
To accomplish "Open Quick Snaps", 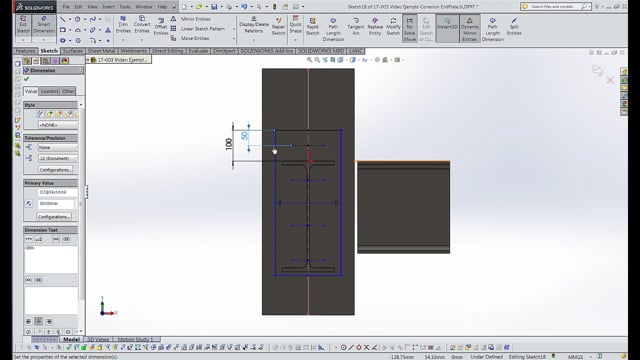I will click(x=295, y=24).
